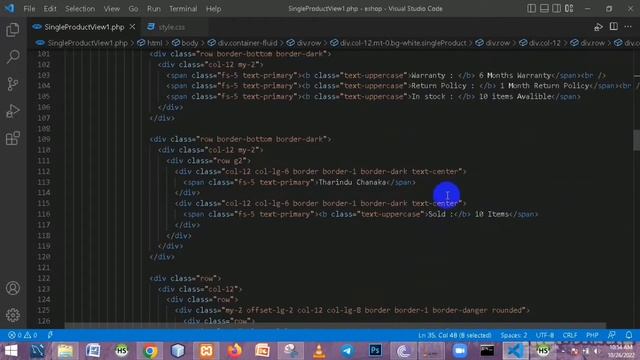This screenshot has height=360, width=640.
Task: Click the VS Code logo icon
Action: 9,8
